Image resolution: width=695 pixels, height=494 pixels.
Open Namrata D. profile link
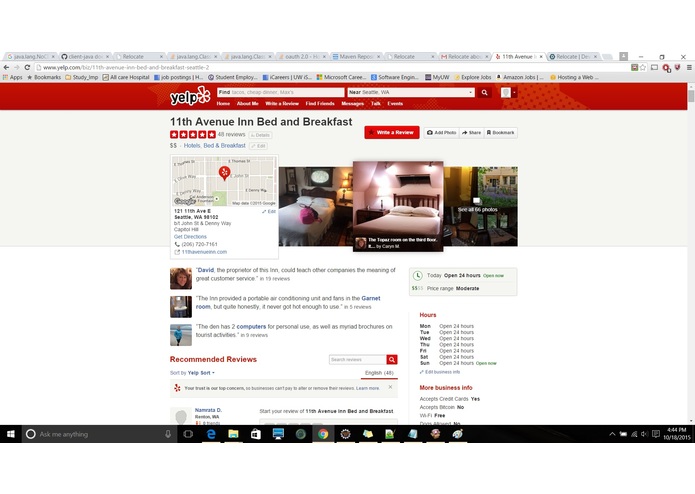(208, 410)
